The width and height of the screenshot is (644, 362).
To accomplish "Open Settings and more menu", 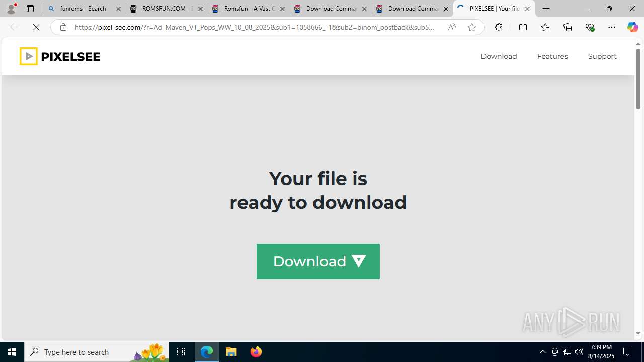I will (x=612, y=27).
